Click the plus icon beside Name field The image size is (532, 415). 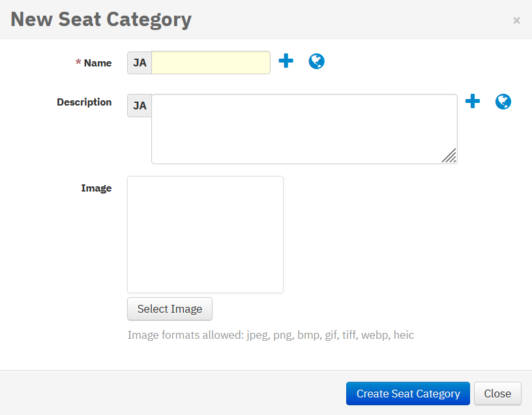pyautogui.click(x=286, y=61)
